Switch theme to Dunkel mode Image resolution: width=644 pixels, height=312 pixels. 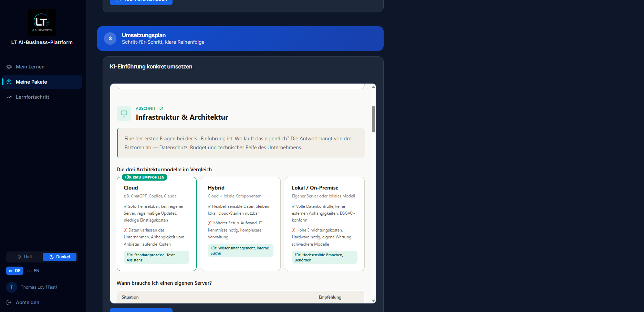click(60, 257)
